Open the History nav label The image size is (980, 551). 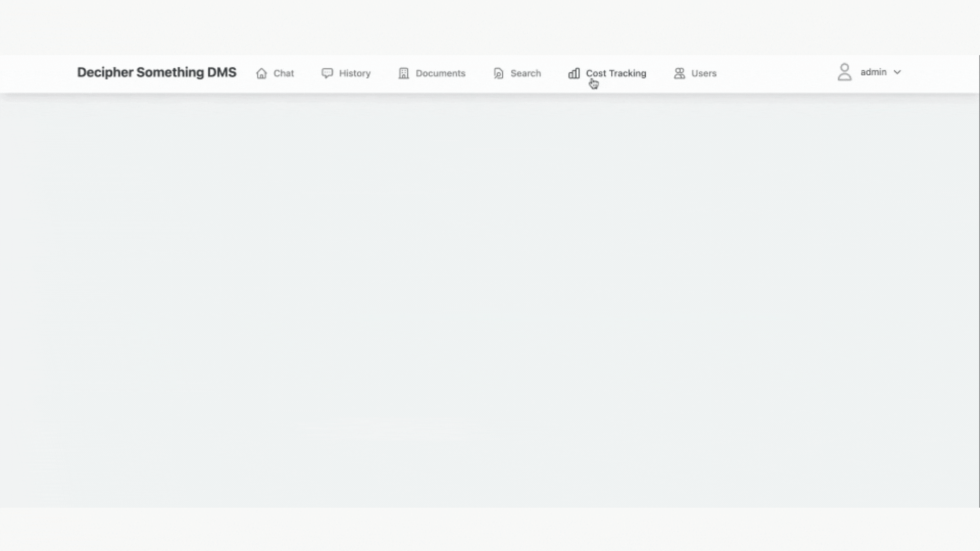click(355, 73)
